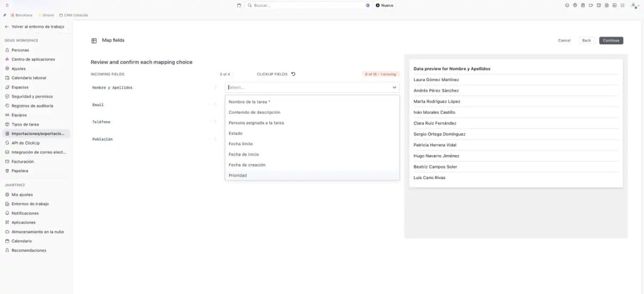The height and width of the screenshot is (294, 644).
Task: Select the Email incoming field row
Action: (155, 105)
